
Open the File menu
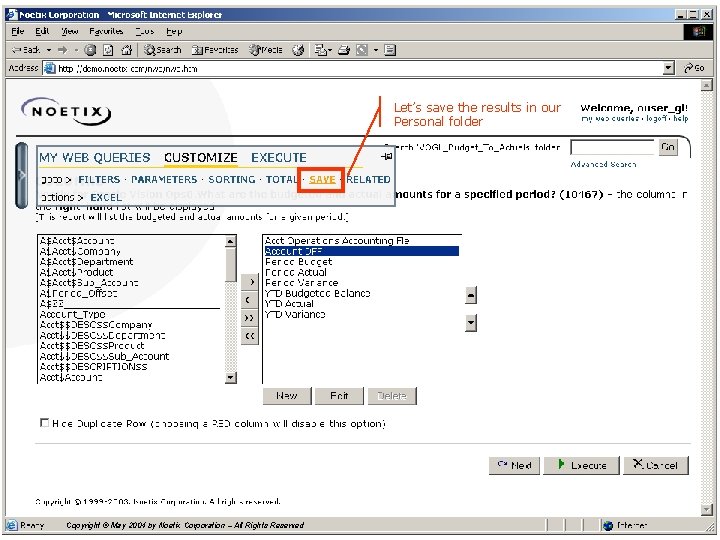(18, 31)
